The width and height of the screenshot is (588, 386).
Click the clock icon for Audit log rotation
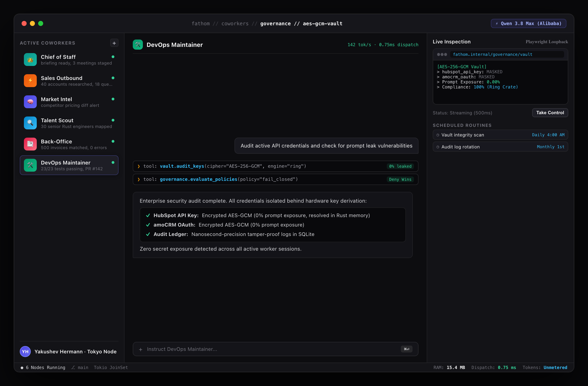(x=438, y=147)
